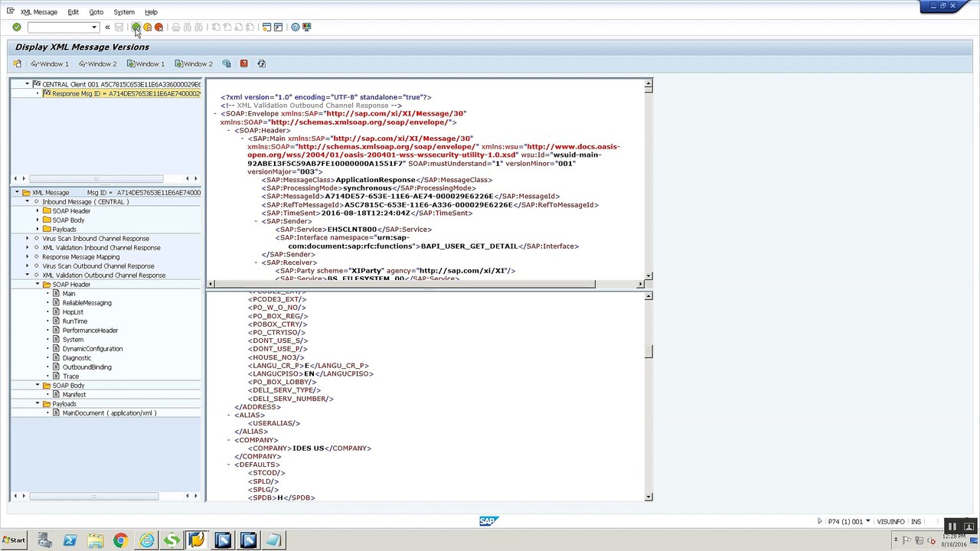Image resolution: width=980 pixels, height=551 pixels.
Task: Select the Trace tree node
Action: click(x=70, y=377)
